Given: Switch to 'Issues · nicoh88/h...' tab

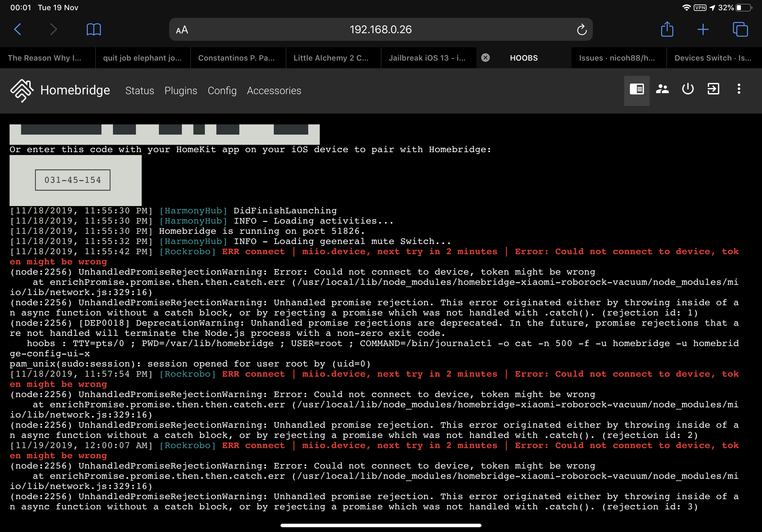Looking at the screenshot, I should (x=619, y=58).
